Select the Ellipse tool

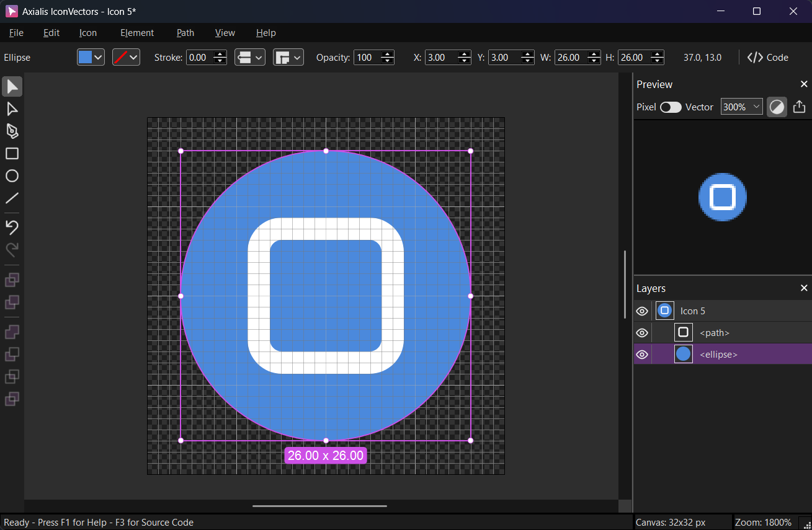12,176
